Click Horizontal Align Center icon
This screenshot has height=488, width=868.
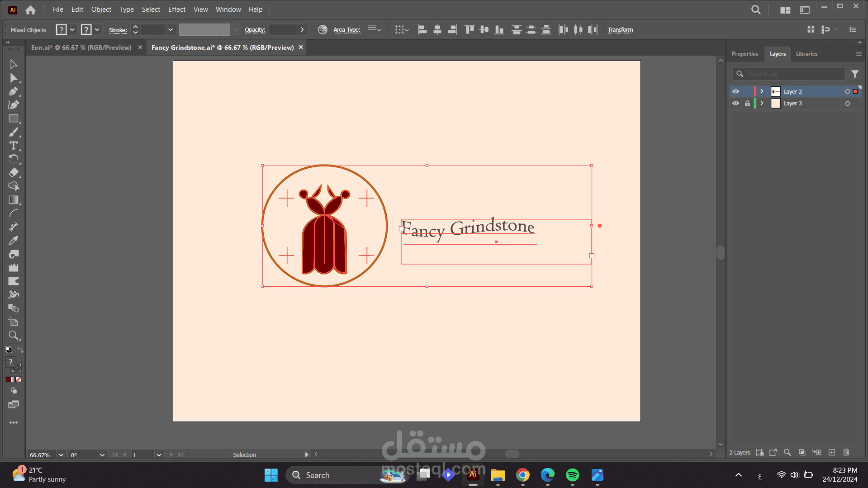pos(437,30)
